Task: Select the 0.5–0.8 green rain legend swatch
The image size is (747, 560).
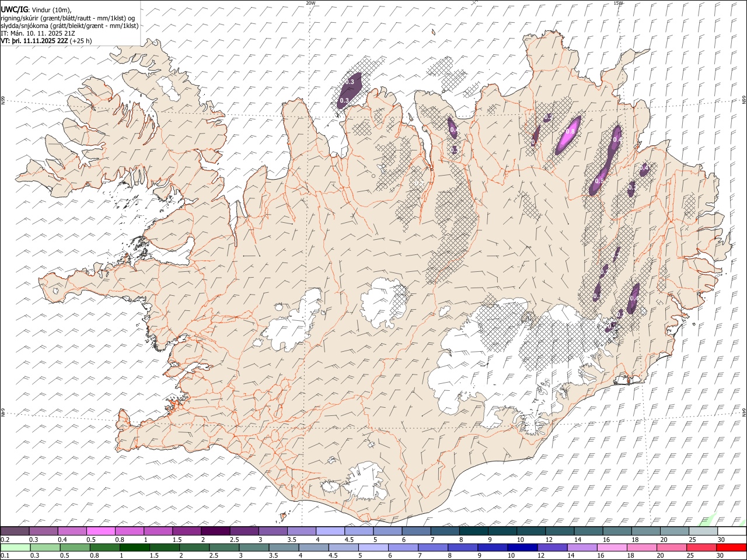Action: click(75, 547)
